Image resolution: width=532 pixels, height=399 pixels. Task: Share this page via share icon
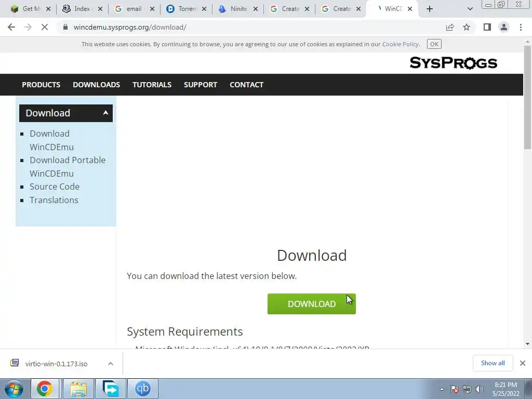[x=450, y=27]
